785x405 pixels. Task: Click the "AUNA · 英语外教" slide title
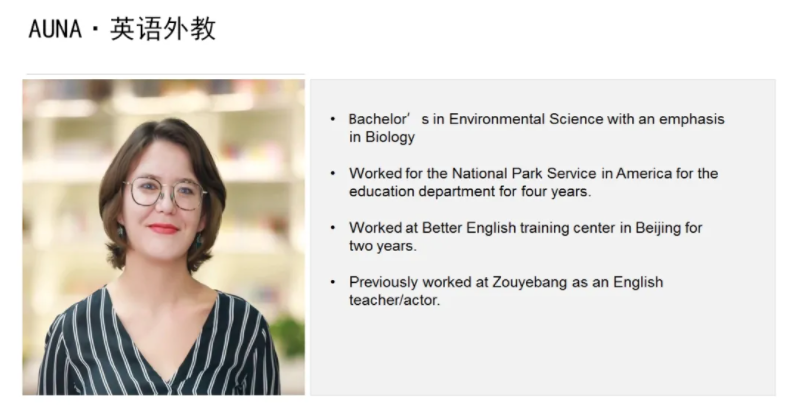tap(122, 29)
